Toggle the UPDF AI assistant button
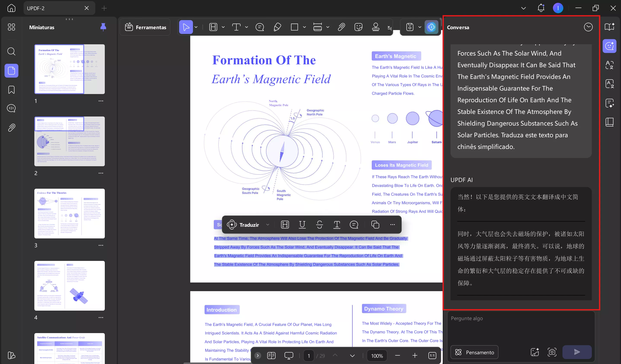The width and height of the screenshot is (621, 364). pyautogui.click(x=431, y=27)
